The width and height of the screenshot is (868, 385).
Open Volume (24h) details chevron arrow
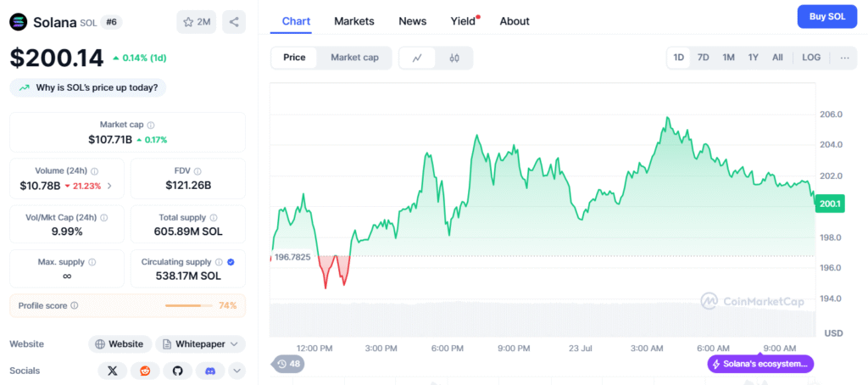tap(109, 186)
